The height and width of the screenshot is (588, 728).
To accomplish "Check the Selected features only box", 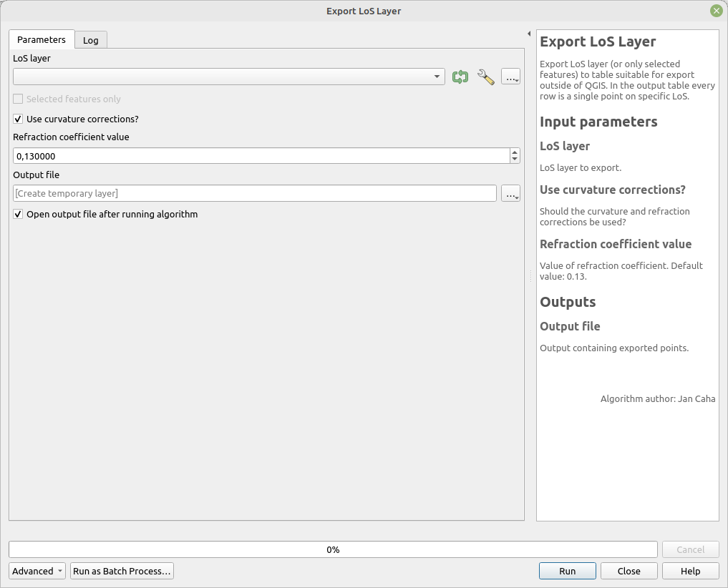I will click(19, 99).
